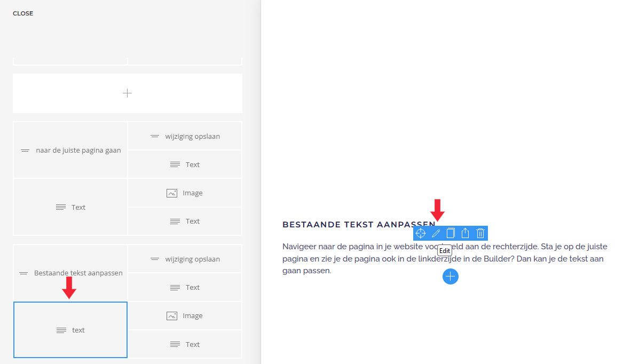Click the blue-outlined 'text' block

tap(70, 330)
